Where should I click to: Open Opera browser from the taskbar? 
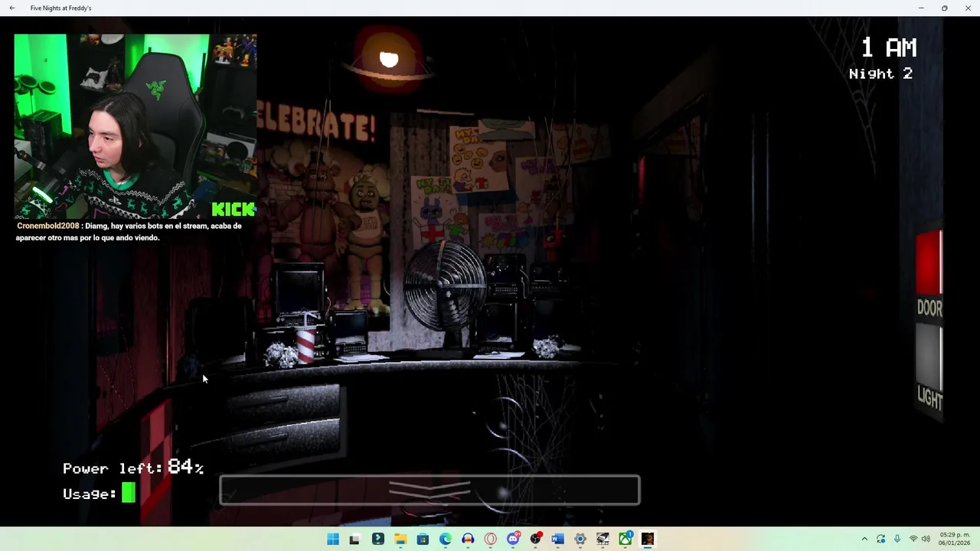[491, 540]
